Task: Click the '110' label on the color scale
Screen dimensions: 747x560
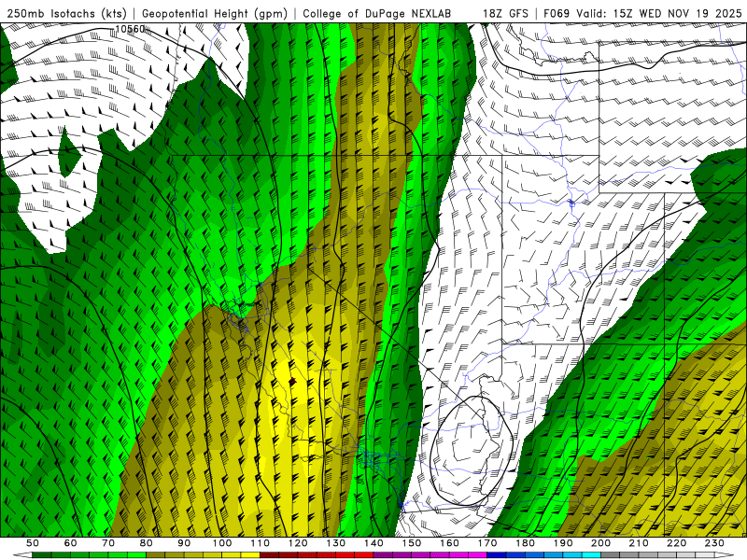Action: (260, 543)
